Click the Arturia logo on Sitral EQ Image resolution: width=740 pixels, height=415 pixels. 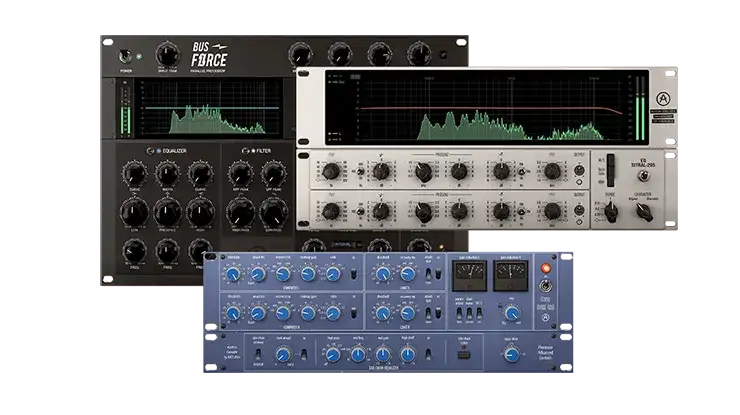663,99
